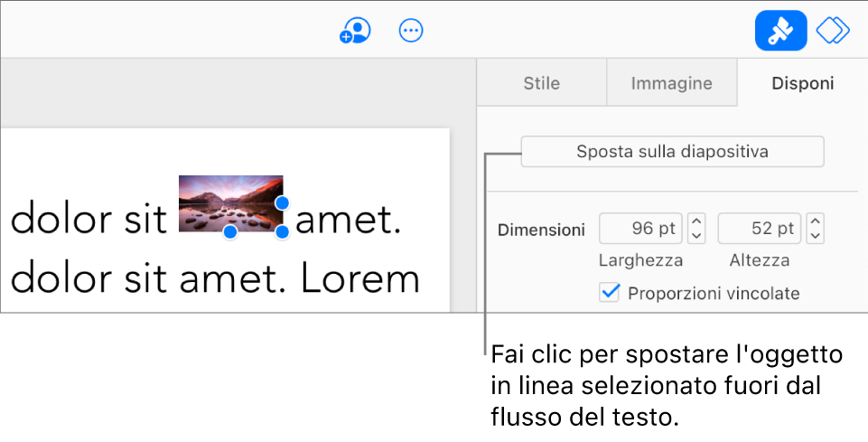868x442 pixels.
Task: Click the word Lorem in the slide text
Action: 360,280
